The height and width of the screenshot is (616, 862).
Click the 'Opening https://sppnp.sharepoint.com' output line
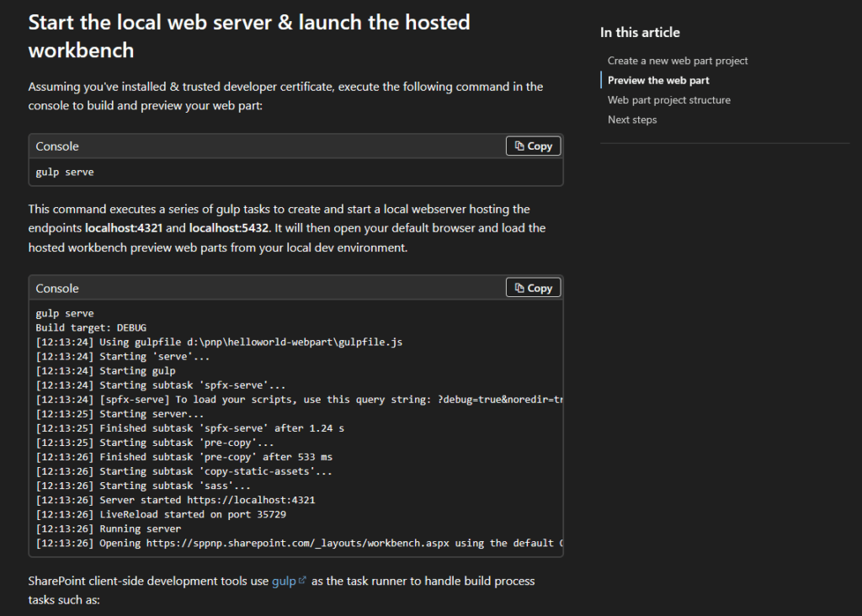pos(299,543)
